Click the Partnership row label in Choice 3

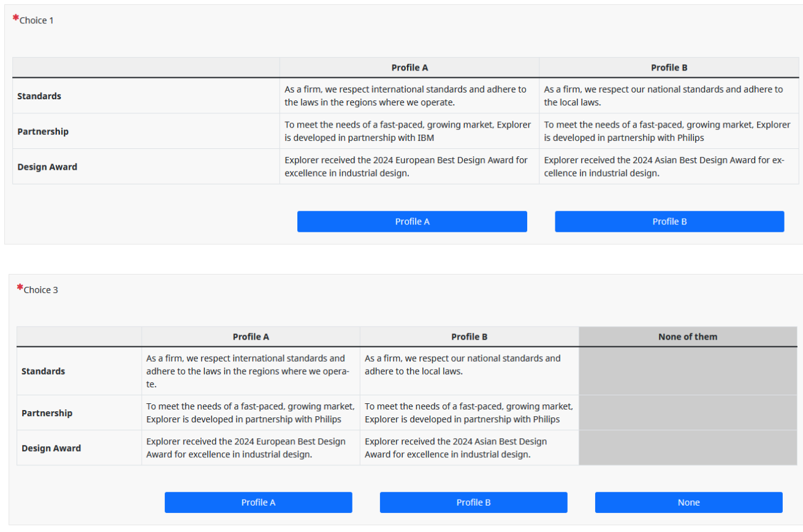pos(47,412)
